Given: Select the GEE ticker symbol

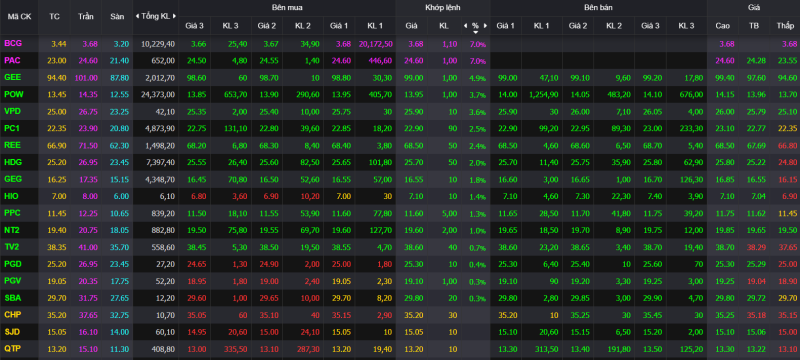Looking at the screenshot, I should click(12, 78).
